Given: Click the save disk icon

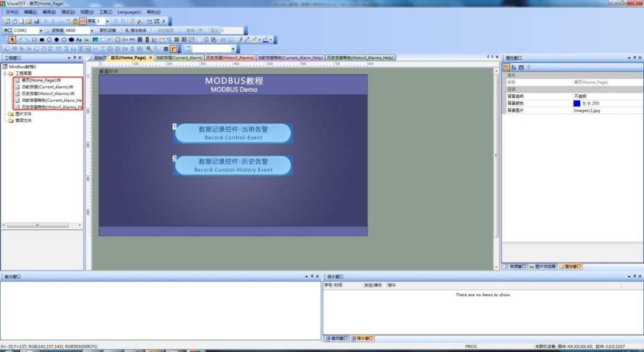Looking at the screenshot, I should point(37,21).
